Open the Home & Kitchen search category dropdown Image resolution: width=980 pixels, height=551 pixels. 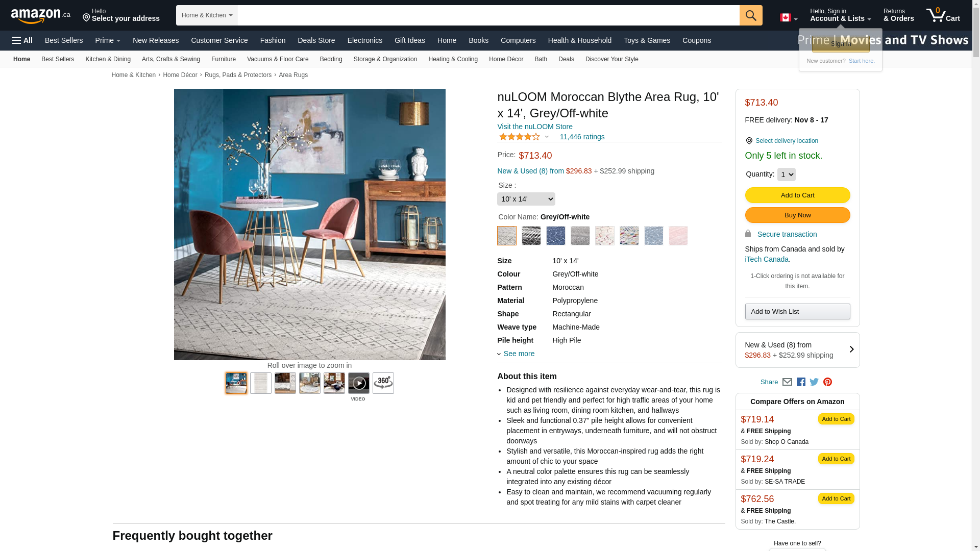pyautogui.click(x=207, y=15)
